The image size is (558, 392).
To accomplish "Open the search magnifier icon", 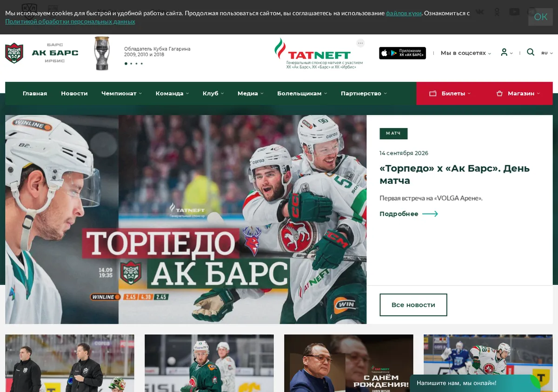I will [531, 52].
